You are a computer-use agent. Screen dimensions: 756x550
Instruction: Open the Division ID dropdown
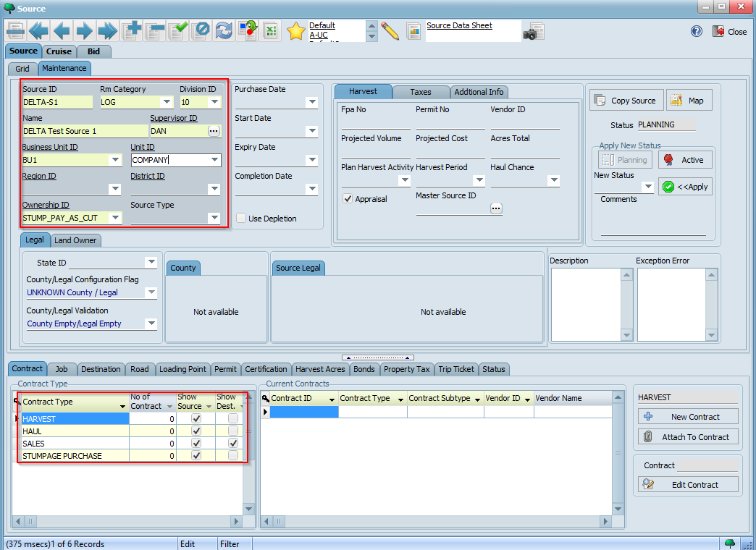point(214,102)
